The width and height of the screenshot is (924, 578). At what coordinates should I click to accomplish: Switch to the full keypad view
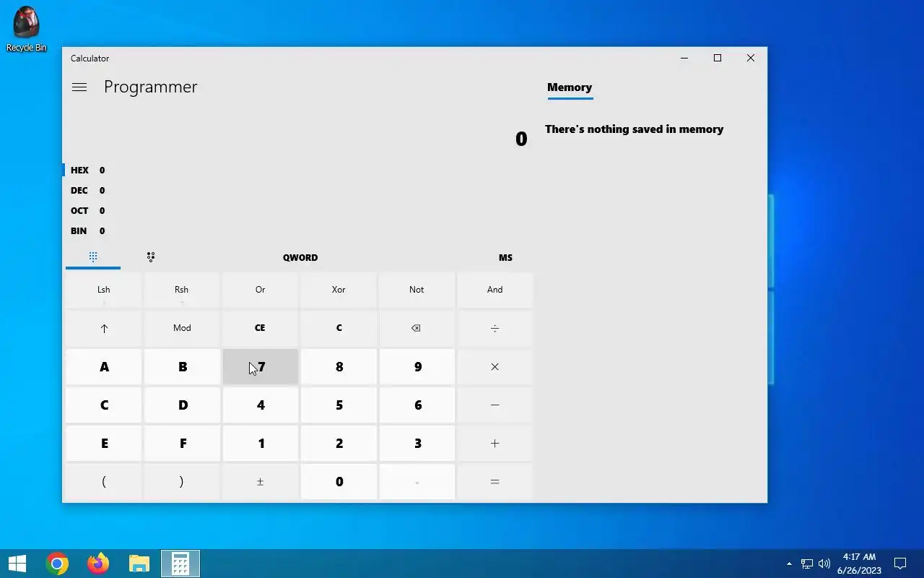point(93,257)
